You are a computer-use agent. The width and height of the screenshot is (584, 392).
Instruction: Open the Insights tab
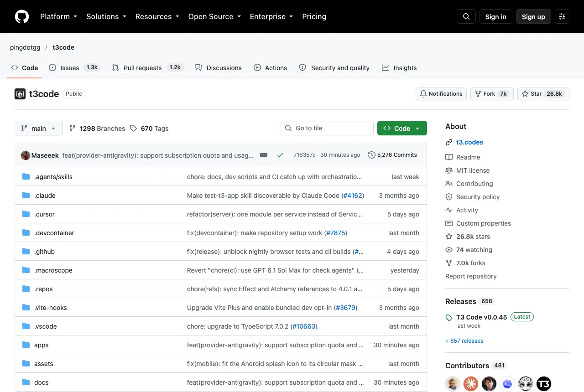399,67
